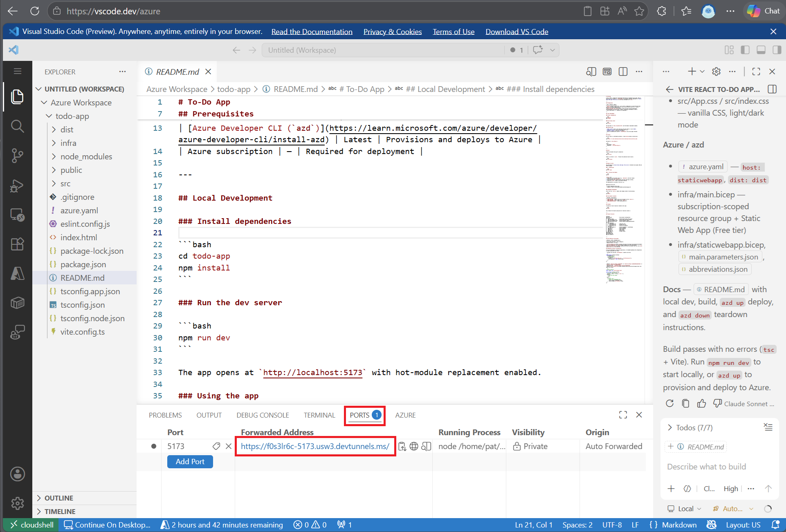Click Continue On Desktop in status bar

click(x=108, y=525)
